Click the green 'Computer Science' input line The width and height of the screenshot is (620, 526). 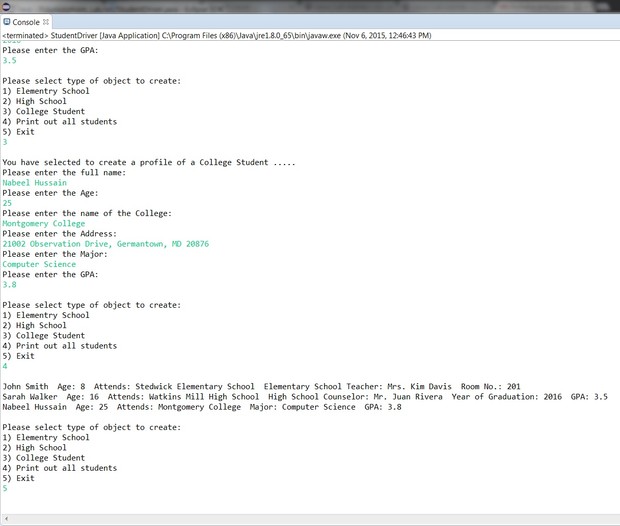click(x=39, y=264)
